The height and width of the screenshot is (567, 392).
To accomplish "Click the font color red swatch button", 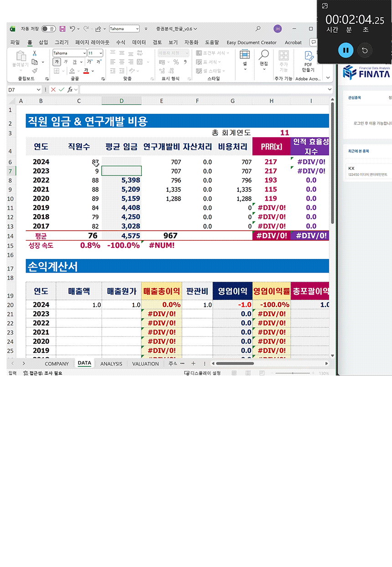I will [86, 71].
